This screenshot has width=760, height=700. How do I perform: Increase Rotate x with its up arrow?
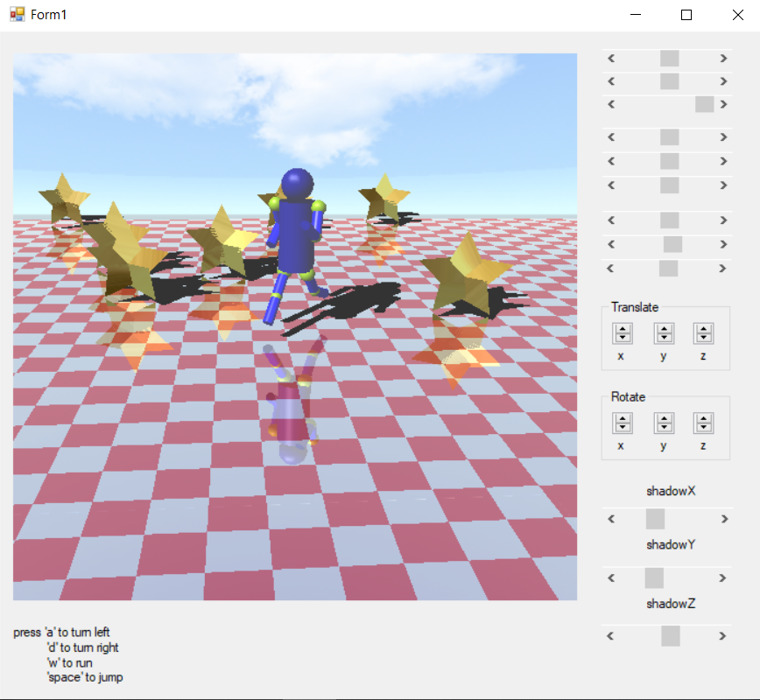(x=623, y=418)
